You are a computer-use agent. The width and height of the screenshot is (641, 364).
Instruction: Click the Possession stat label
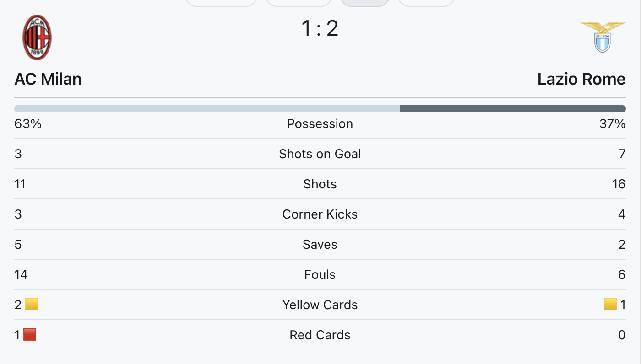(320, 124)
